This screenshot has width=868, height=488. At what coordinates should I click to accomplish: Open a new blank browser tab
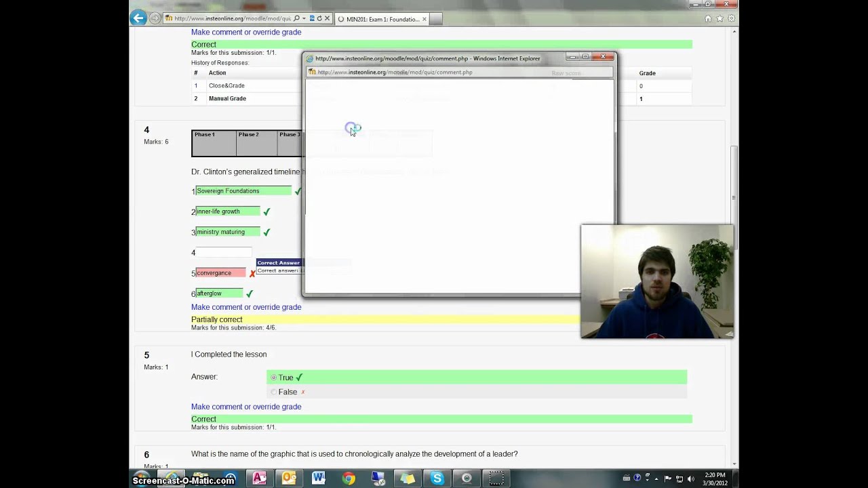coord(435,19)
